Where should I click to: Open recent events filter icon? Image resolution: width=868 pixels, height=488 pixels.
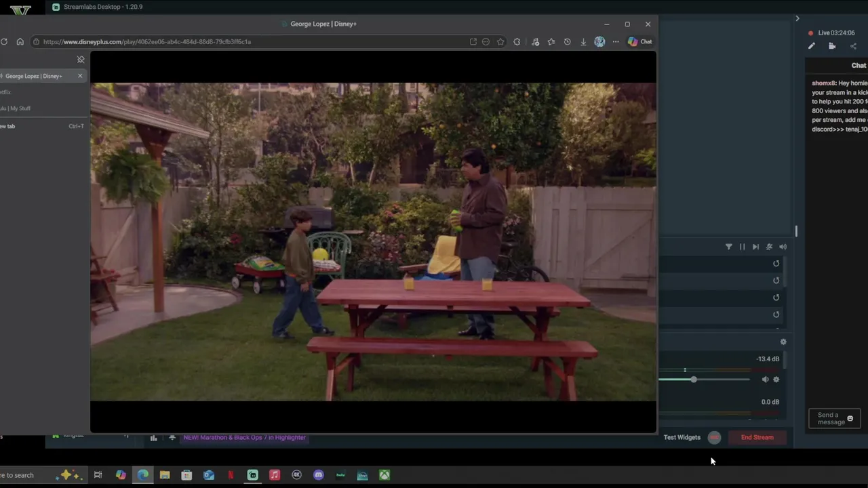coord(729,247)
